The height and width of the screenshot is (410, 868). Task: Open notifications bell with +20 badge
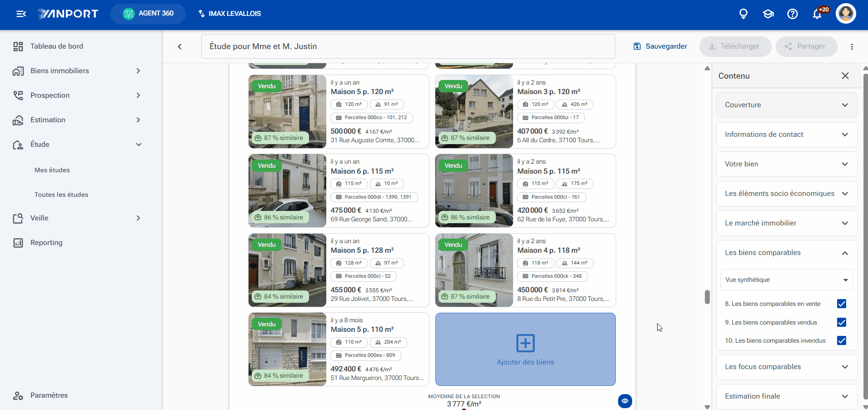pyautogui.click(x=817, y=14)
